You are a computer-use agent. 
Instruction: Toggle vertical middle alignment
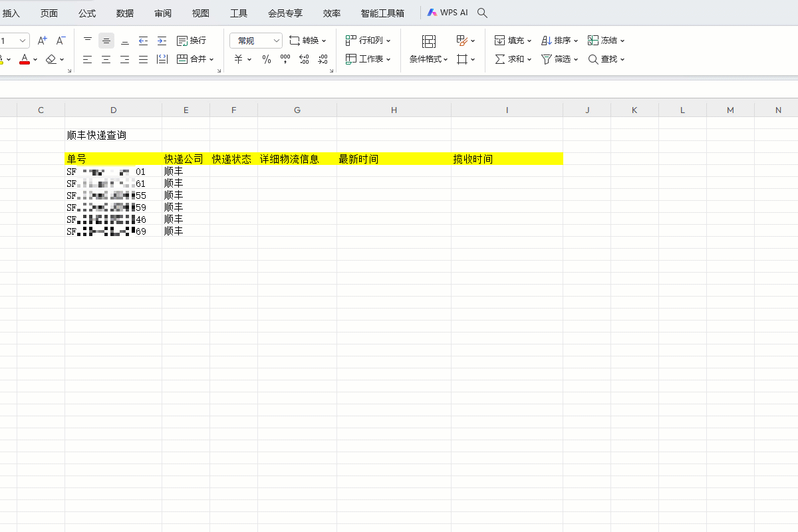[106, 41]
